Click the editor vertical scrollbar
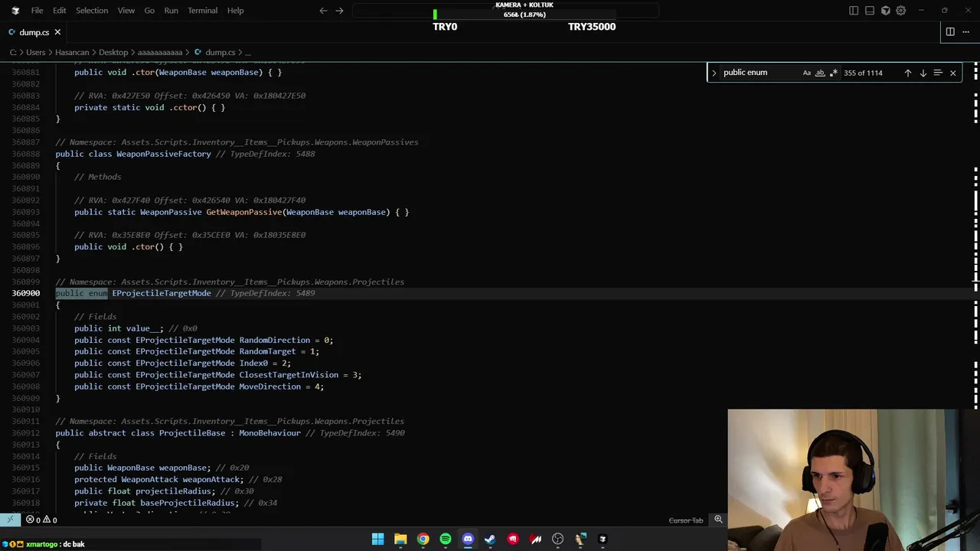This screenshot has height=551, width=980. tap(976, 287)
